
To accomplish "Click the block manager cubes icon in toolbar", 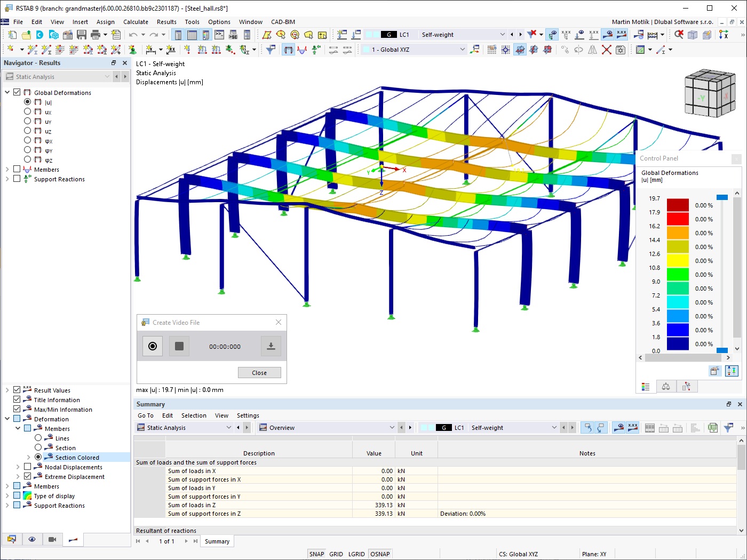I will pos(54,35).
